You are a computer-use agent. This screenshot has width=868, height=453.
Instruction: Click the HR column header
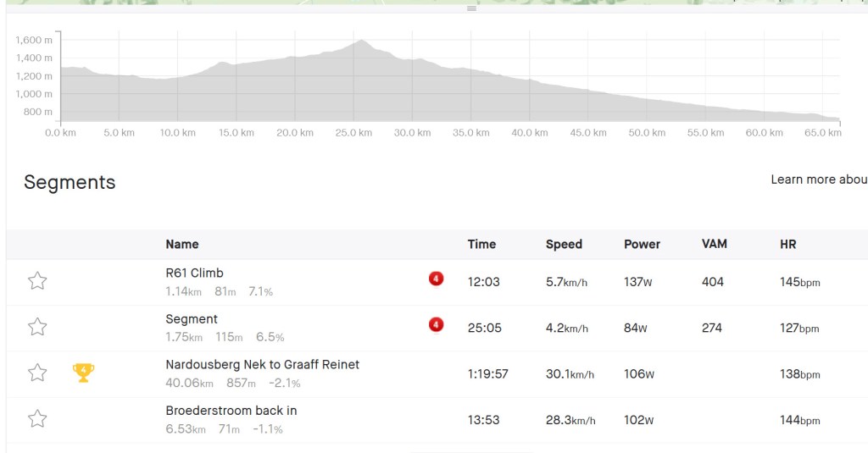click(787, 244)
